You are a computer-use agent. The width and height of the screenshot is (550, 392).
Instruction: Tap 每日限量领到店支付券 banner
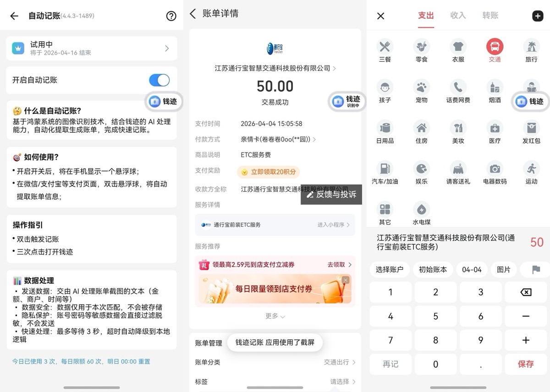(275, 289)
